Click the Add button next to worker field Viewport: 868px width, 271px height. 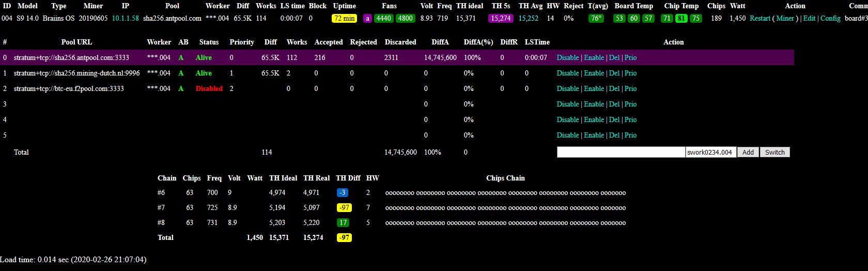click(x=748, y=152)
